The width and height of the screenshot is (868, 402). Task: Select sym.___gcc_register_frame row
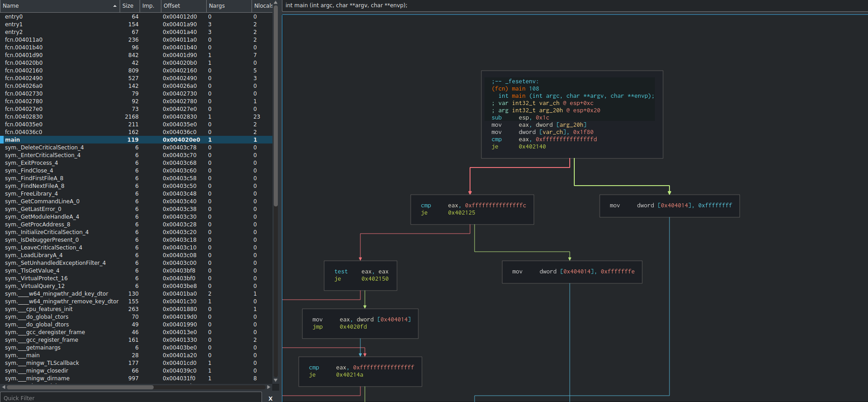coord(136,340)
